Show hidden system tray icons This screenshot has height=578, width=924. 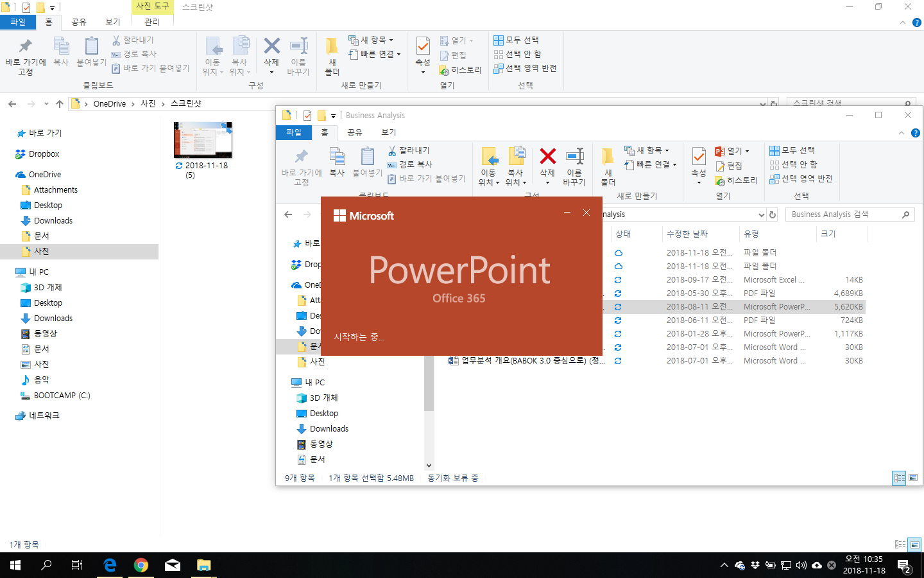click(724, 565)
